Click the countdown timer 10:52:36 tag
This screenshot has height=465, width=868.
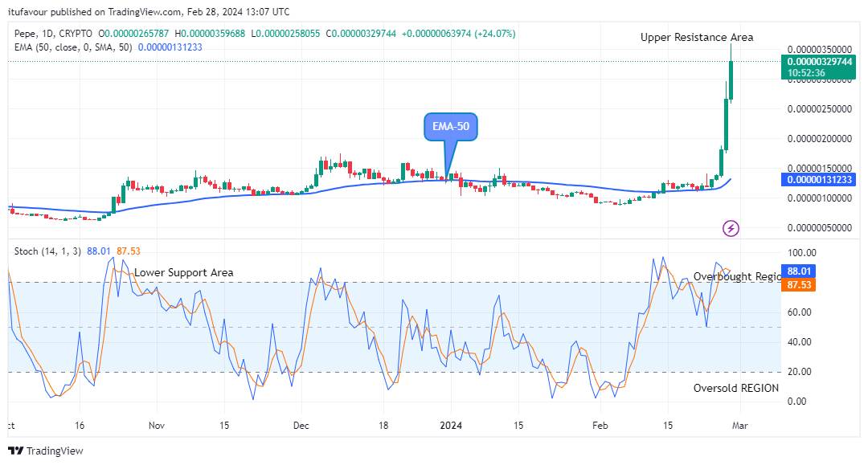tap(806, 73)
